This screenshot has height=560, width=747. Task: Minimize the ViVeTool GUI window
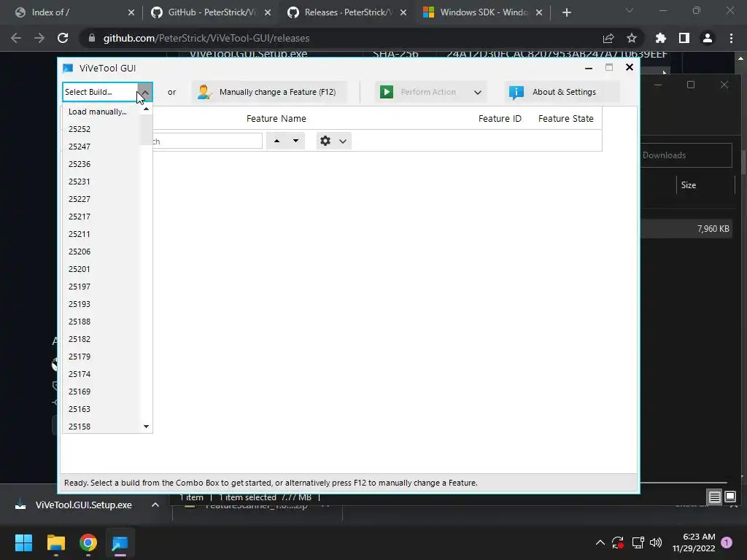tap(589, 68)
